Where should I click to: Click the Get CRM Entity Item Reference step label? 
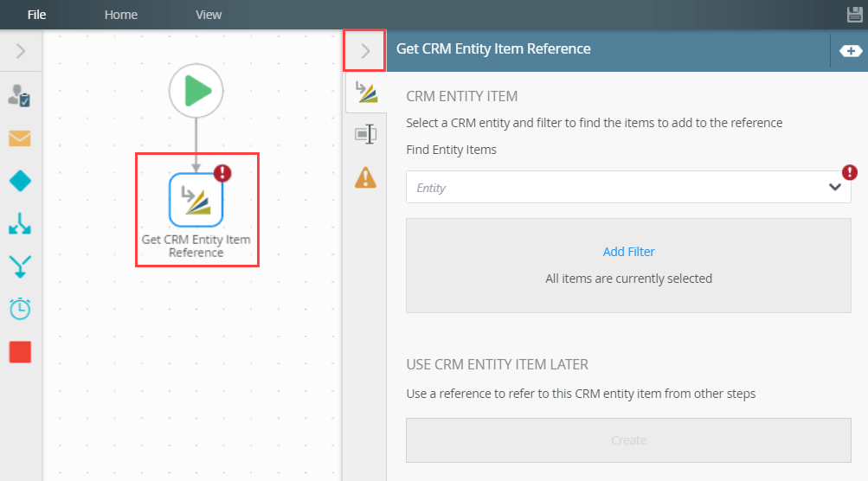[x=196, y=246]
